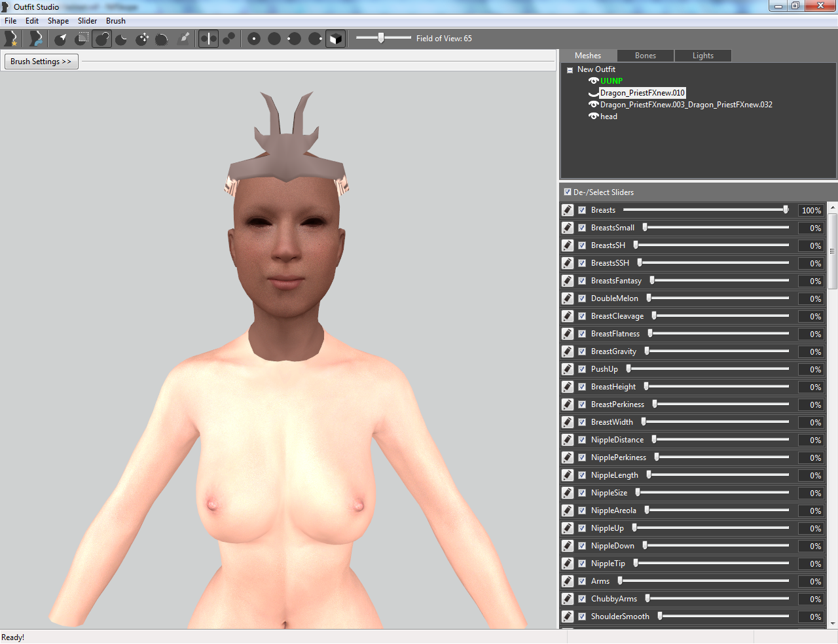The image size is (838, 644).
Task: Switch to the Lights tab
Action: pyautogui.click(x=703, y=56)
